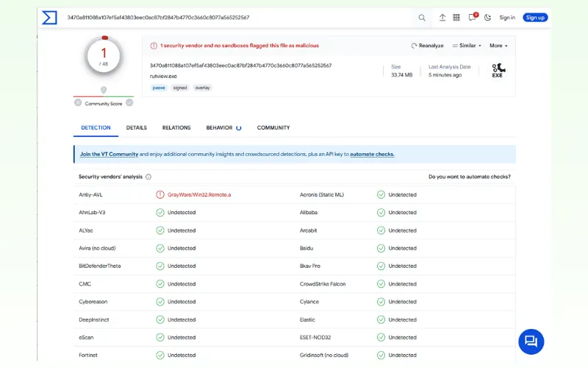Click the green check in AhnLab-V3 row

click(160, 213)
